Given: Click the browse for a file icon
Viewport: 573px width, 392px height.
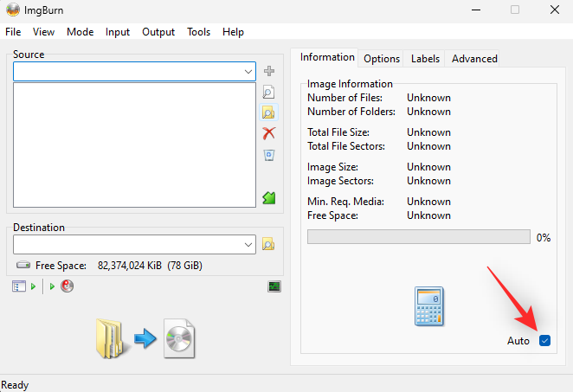Looking at the screenshot, I should point(268,92).
